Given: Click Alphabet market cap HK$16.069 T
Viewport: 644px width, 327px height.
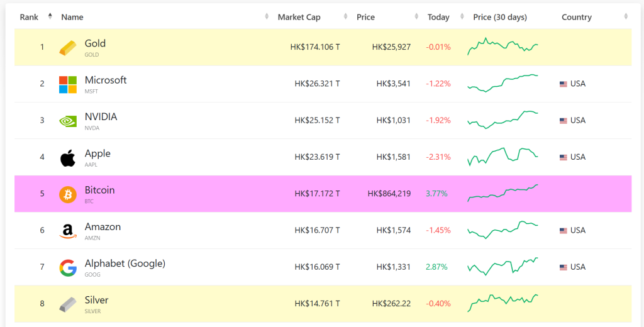Looking at the screenshot, I should coord(317,267).
